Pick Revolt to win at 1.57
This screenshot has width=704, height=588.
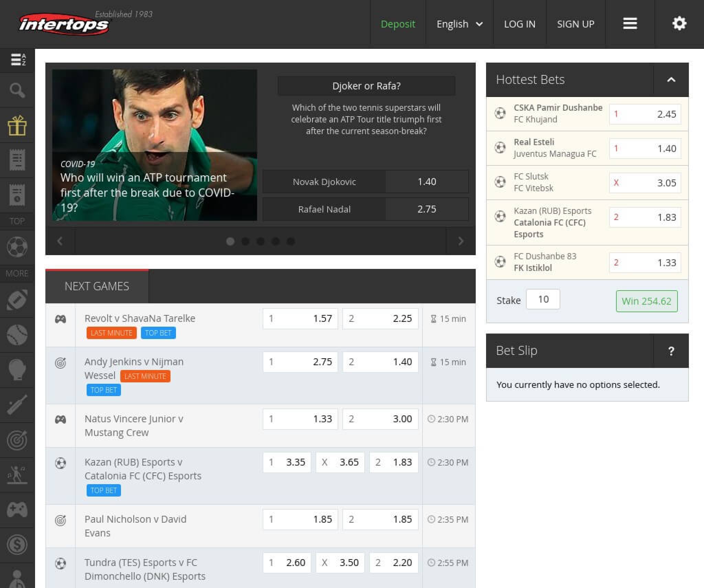click(x=300, y=319)
